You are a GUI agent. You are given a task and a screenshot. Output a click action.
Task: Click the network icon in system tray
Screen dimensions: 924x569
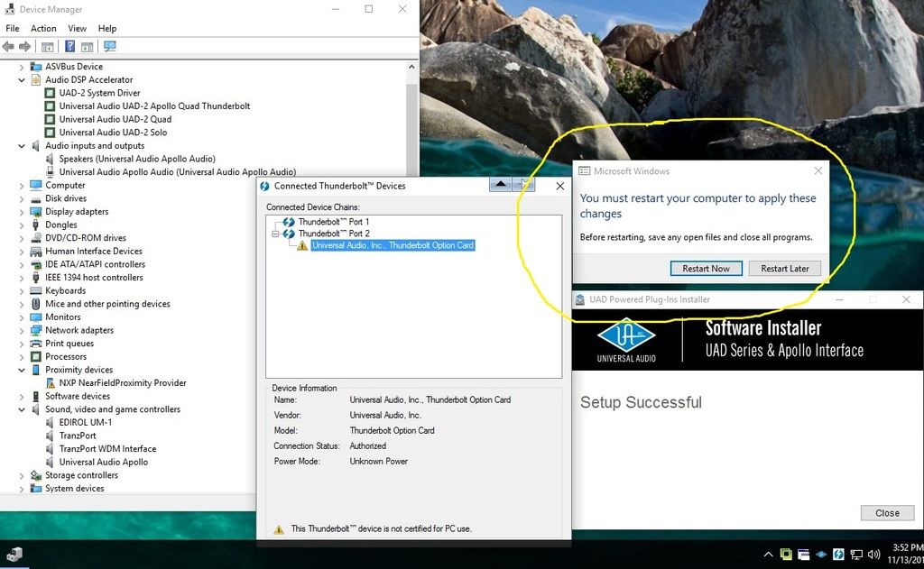856,554
